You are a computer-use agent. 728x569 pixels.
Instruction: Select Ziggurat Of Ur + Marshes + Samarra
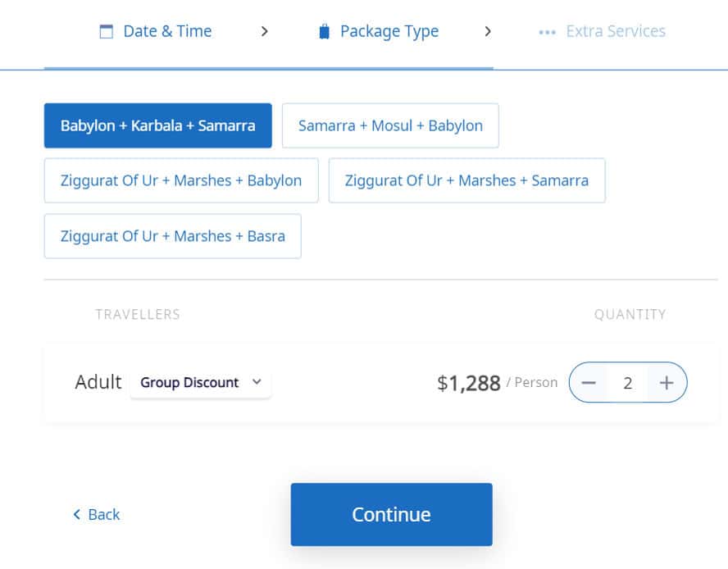[466, 180]
